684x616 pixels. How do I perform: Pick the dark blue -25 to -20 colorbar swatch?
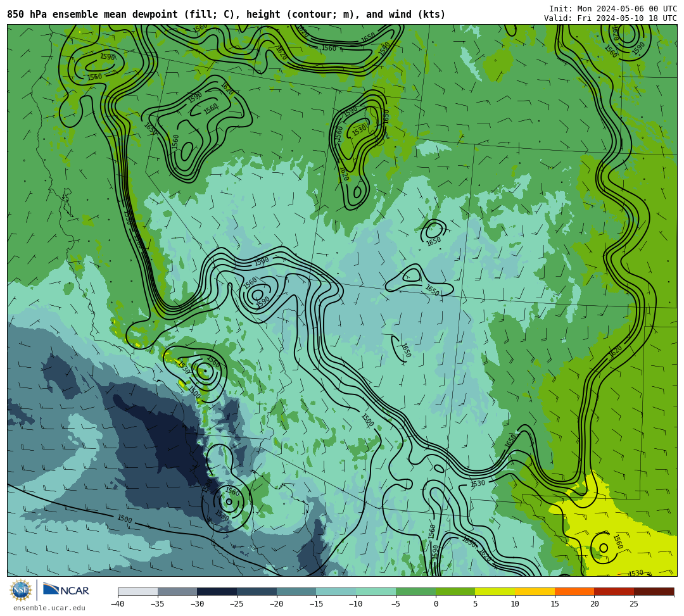pos(256,591)
